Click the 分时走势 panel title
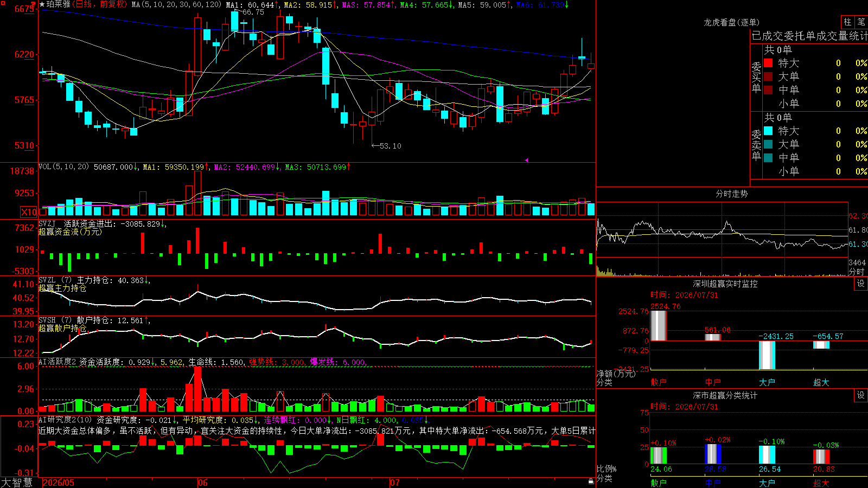868x488 pixels. 732,194
